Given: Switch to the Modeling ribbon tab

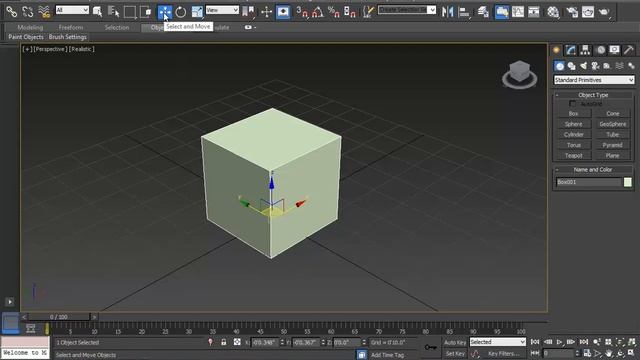Looking at the screenshot, I should (30, 27).
